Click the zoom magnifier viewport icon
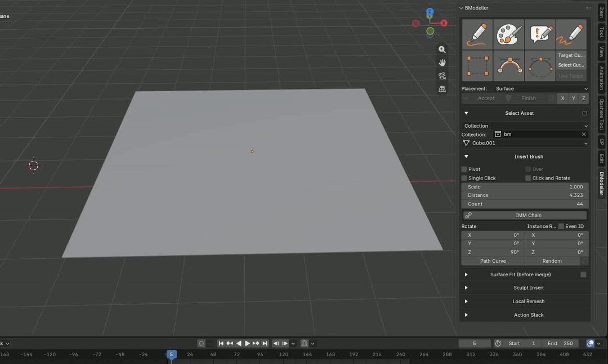Image resolution: width=608 pixels, height=364 pixels. pos(442,50)
